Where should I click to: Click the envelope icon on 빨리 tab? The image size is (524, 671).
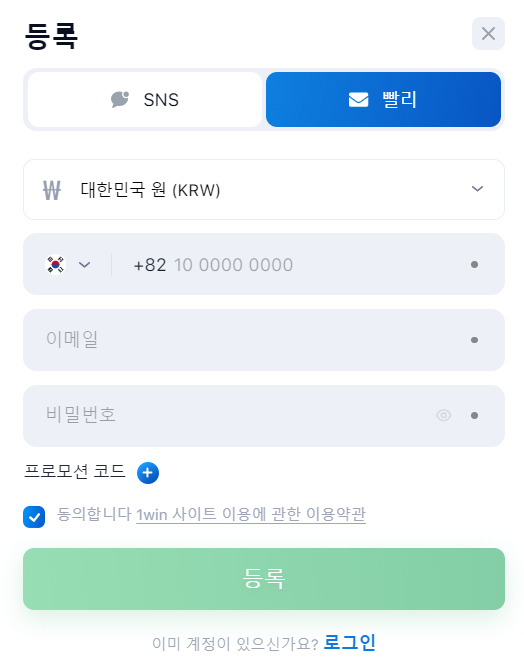pos(358,100)
